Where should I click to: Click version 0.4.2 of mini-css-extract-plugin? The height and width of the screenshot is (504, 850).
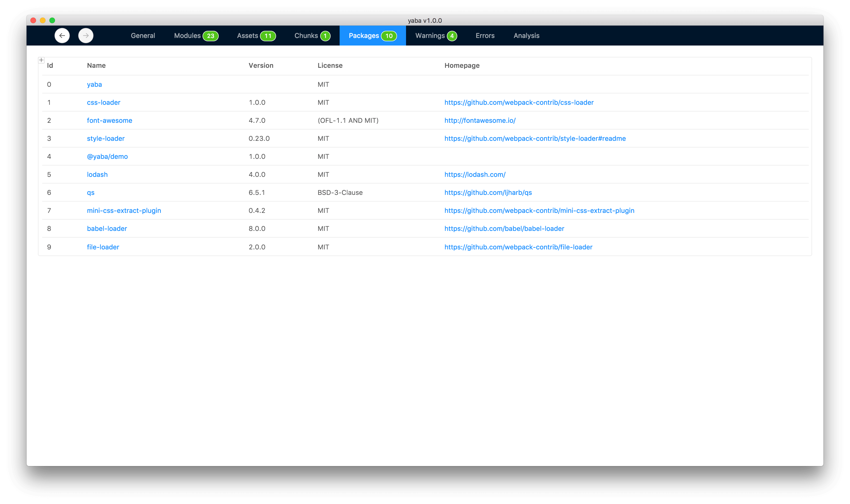[257, 211]
